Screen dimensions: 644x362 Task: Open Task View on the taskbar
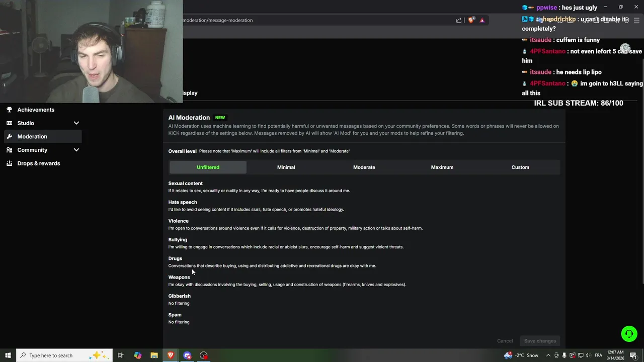point(121,355)
